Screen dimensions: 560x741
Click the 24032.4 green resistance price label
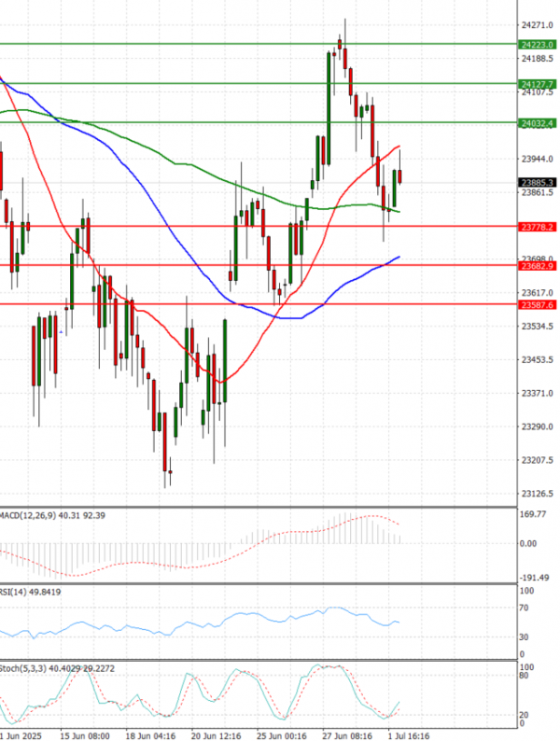click(x=537, y=123)
